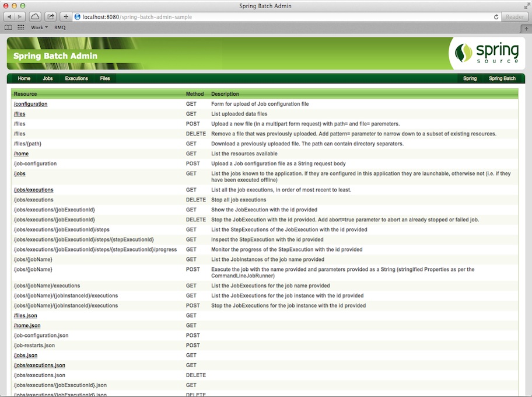
Task: Open the /configuration resource link
Action: [x=30, y=103]
